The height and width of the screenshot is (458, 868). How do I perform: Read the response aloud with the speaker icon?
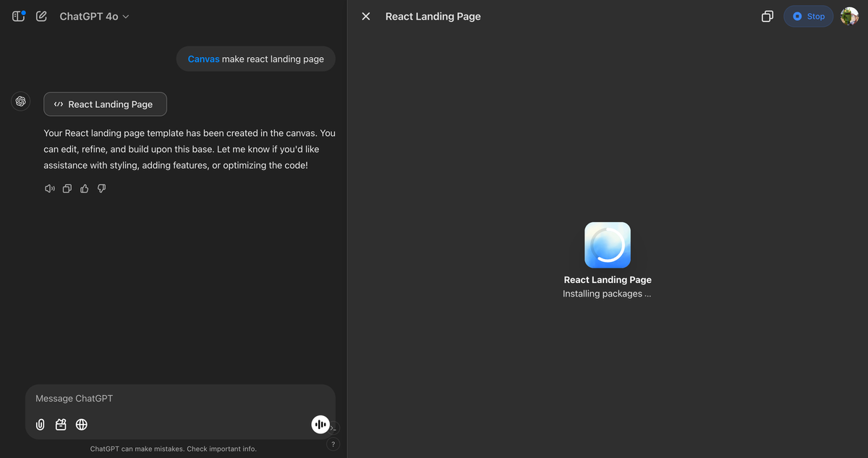[x=50, y=189]
